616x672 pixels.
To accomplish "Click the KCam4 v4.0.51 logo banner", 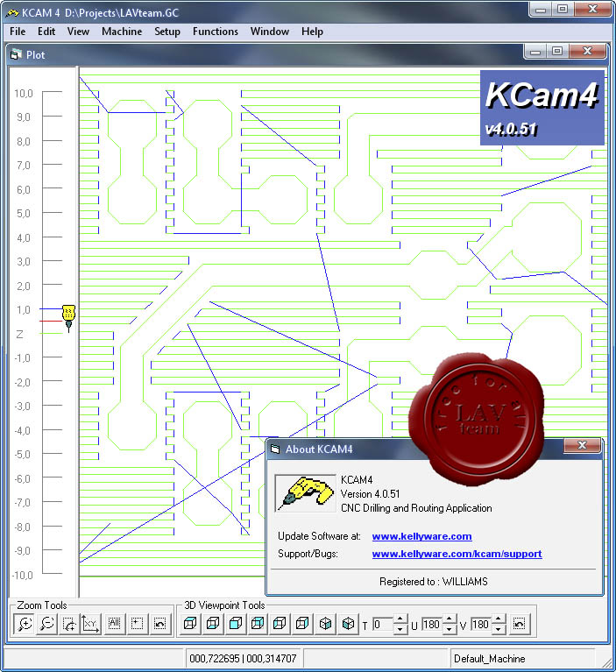I will point(542,108).
